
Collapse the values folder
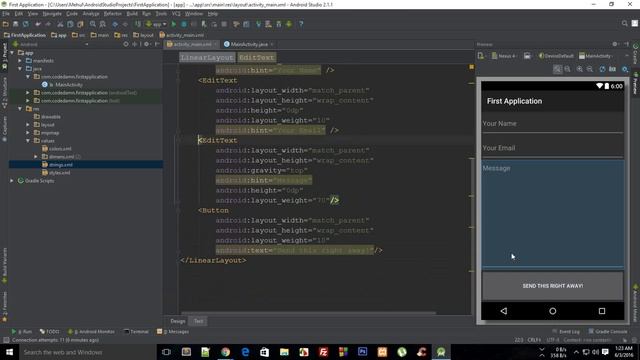click(x=28, y=141)
